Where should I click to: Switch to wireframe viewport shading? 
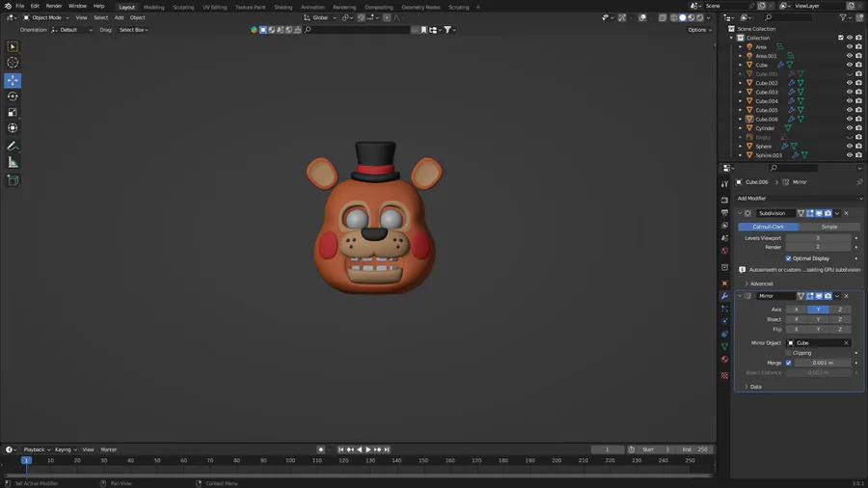[674, 17]
